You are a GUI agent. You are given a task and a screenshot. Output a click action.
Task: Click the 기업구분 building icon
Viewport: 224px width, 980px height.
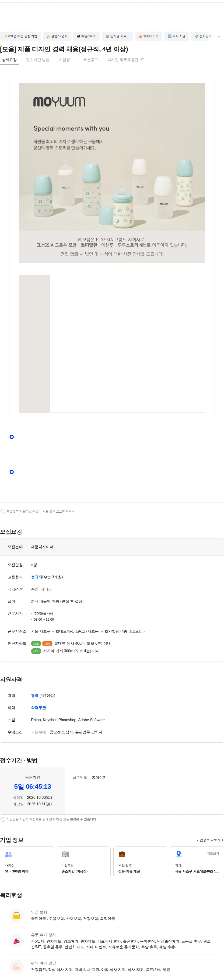65,854
